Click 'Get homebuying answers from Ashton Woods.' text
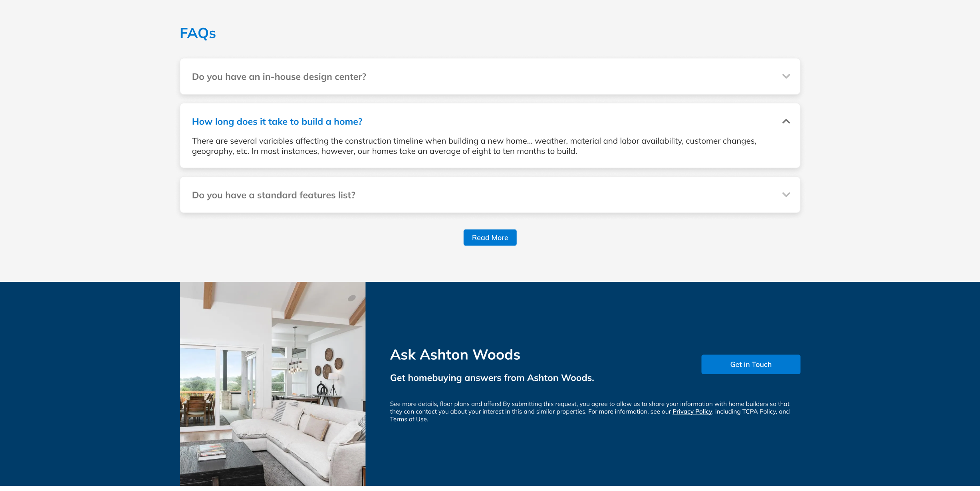Screen dimensions: 980x491 click(492, 378)
